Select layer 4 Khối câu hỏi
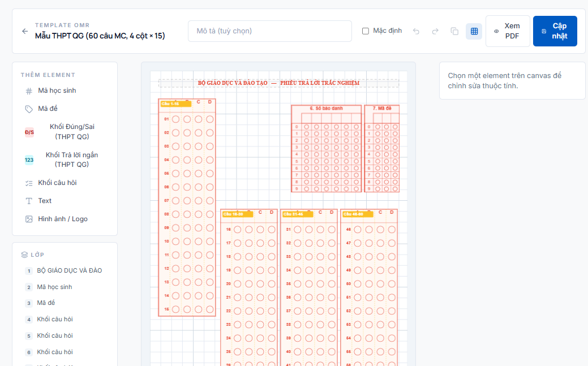588x366 pixels. pos(65,320)
